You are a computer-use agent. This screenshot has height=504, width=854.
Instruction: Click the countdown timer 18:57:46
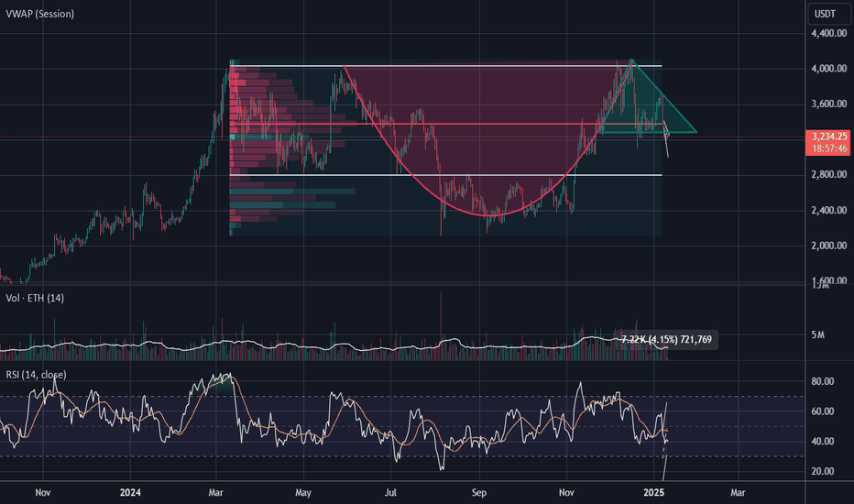click(x=829, y=148)
